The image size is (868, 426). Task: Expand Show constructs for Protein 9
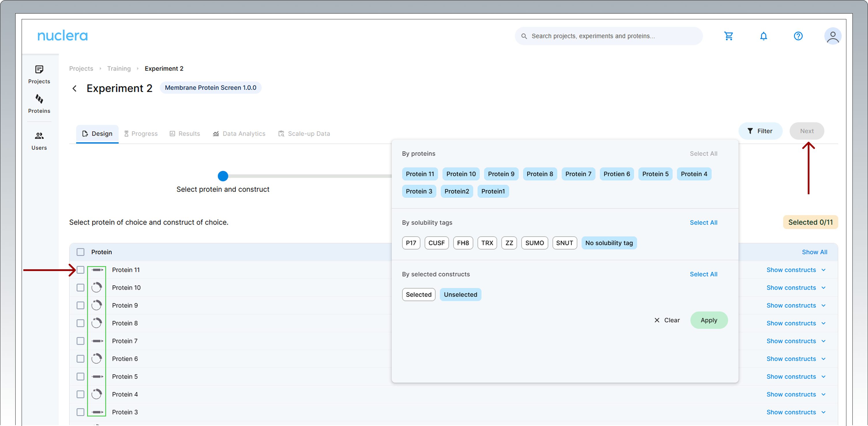pos(796,305)
